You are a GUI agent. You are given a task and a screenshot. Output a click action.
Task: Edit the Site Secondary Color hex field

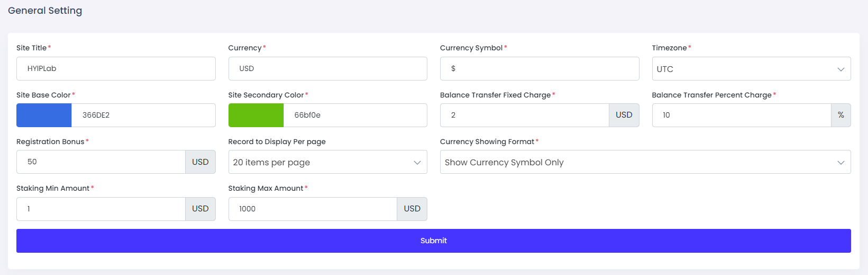coord(354,115)
